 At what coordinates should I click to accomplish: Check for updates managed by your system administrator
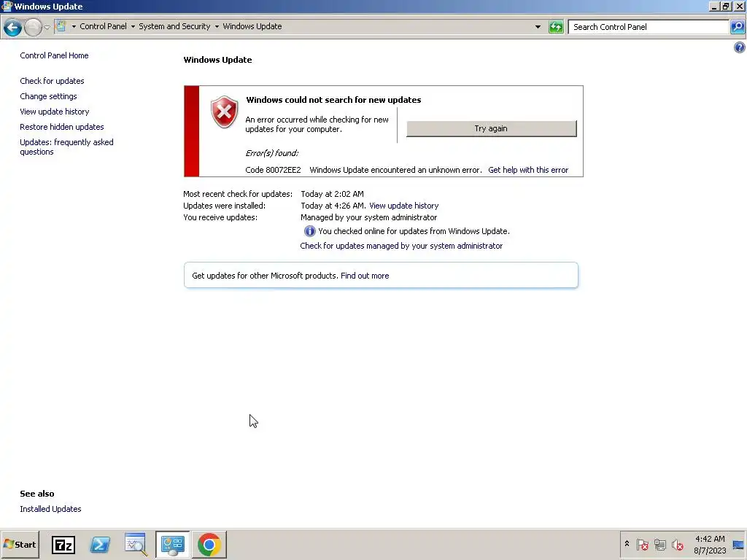tap(401, 246)
